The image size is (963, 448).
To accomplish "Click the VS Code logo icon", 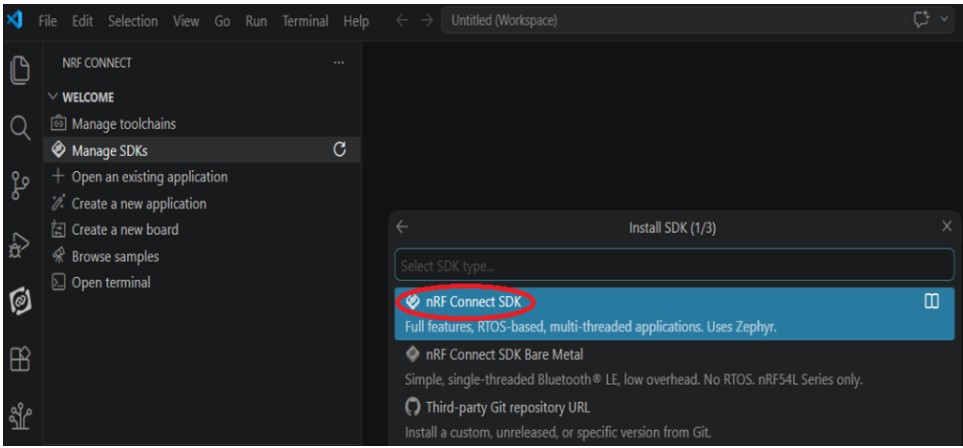I will (x=15, y=20).
